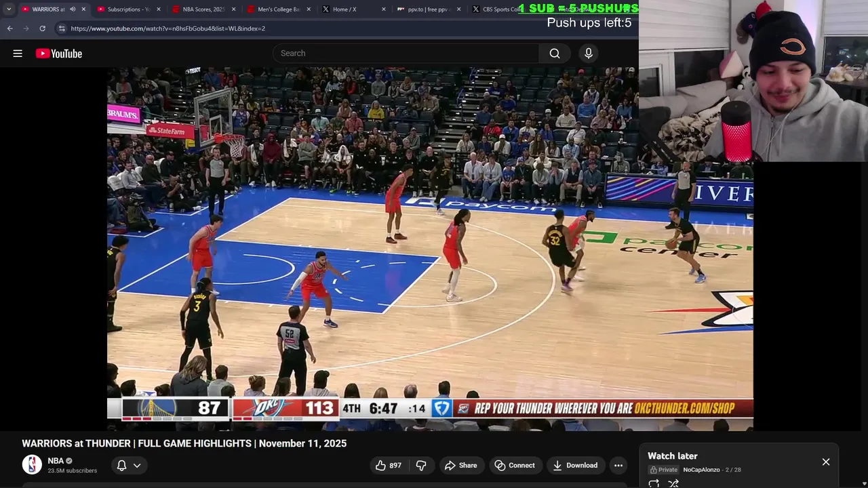Download the video
Screen dimensions: 868x488
pyautogui.click(x=575, y=465)
